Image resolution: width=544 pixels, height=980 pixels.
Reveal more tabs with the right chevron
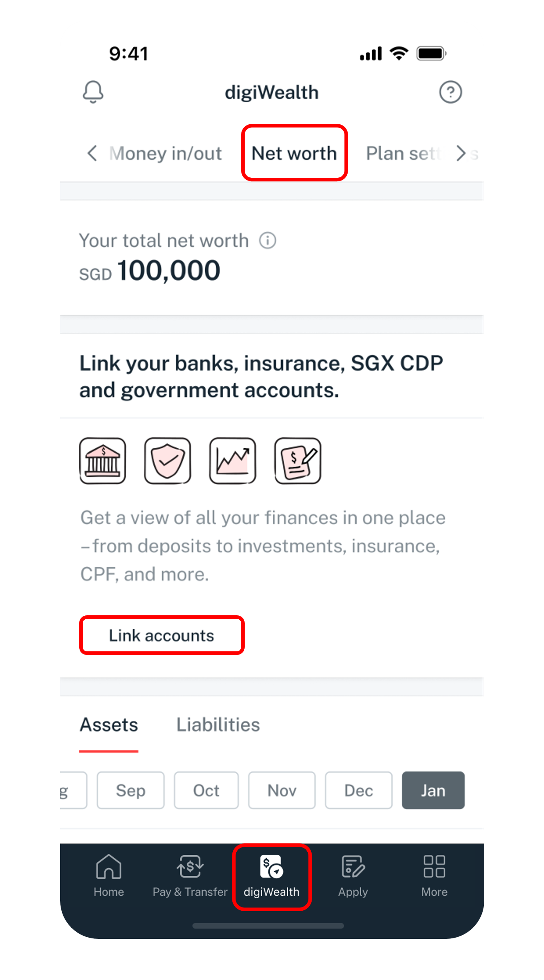[x=461, y=154]
